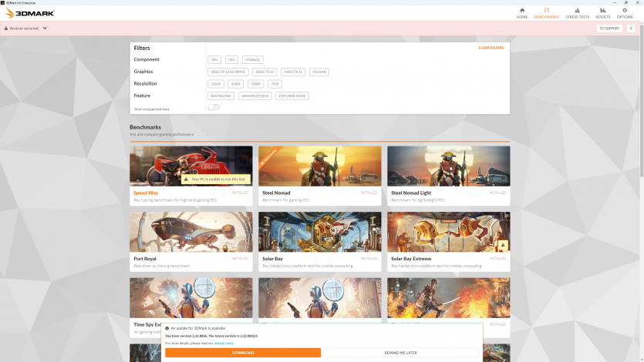Choose Remind Me Later
The height and width of the screenshot is (362, 644).
click(x=401, y=353)
